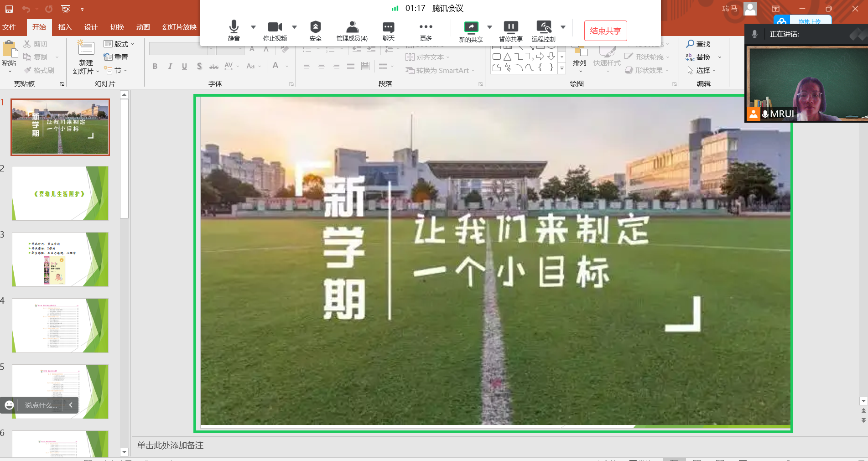868x461 pixels.
Task: Select the down arrow shape
Action: [551, 57]
